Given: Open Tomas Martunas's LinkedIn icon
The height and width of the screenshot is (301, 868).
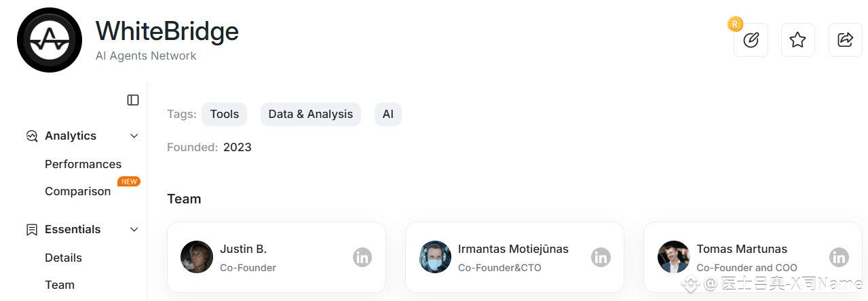Looking at the screenshot, I should [839, 258].
